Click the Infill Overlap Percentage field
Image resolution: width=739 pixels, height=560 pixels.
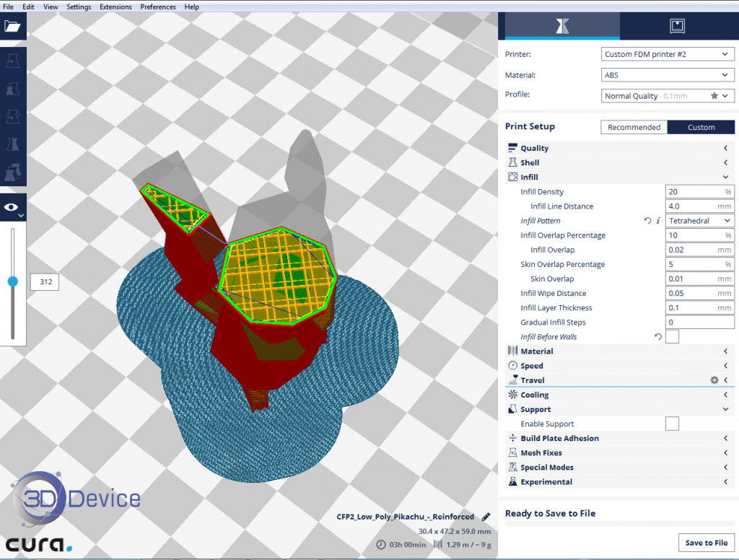click(700, 235)
